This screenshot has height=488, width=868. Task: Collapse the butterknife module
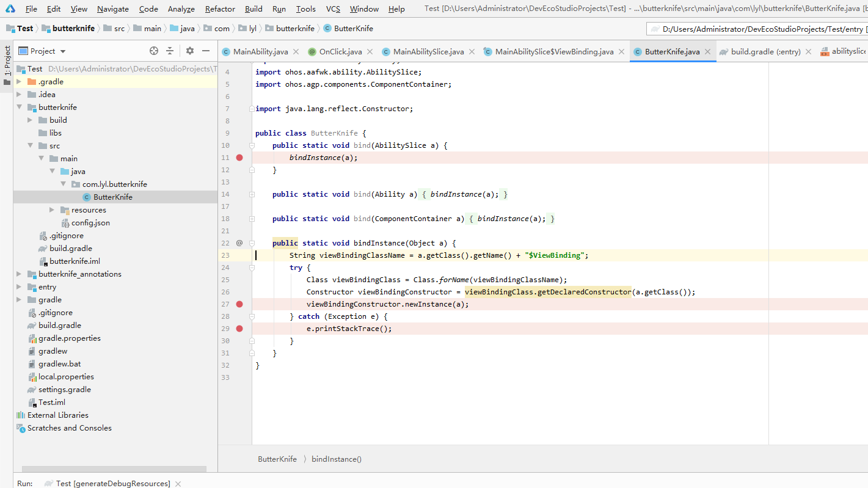[20, 107]
